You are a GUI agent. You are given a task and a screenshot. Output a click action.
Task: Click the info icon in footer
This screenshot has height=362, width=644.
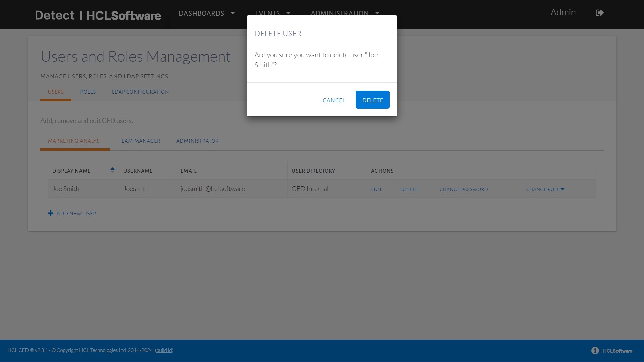(595, 350)
